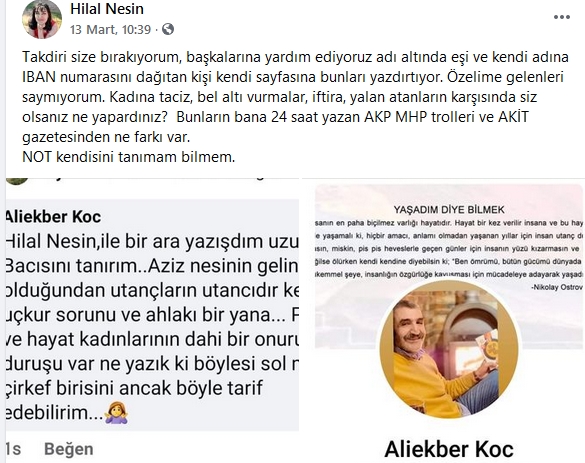This screenshot has width=585, height=463.
Task: Click the Nikolay Ostrovski quote attribution
Action: point(557,287)
